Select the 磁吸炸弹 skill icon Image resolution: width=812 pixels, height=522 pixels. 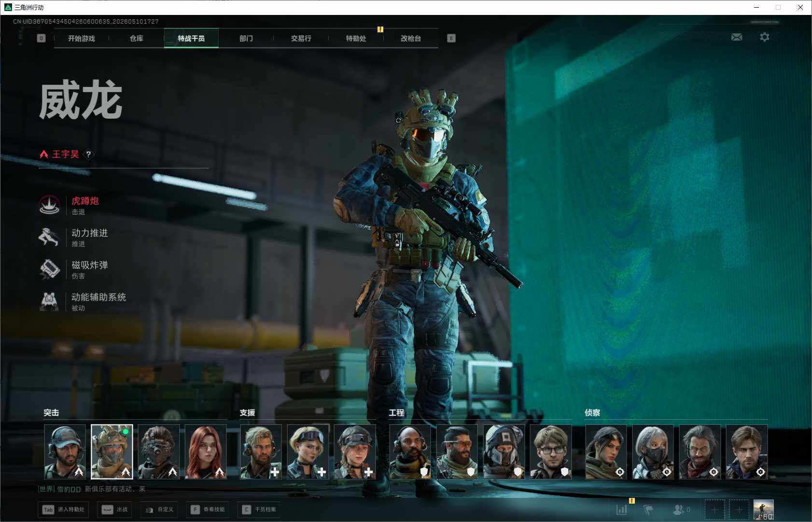pos(49,269)
